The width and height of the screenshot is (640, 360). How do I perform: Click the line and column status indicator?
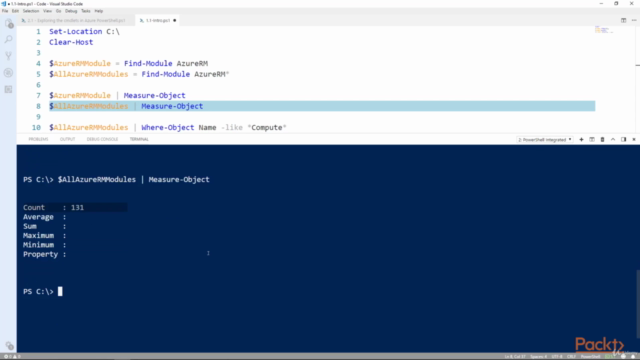click(515, 356)
